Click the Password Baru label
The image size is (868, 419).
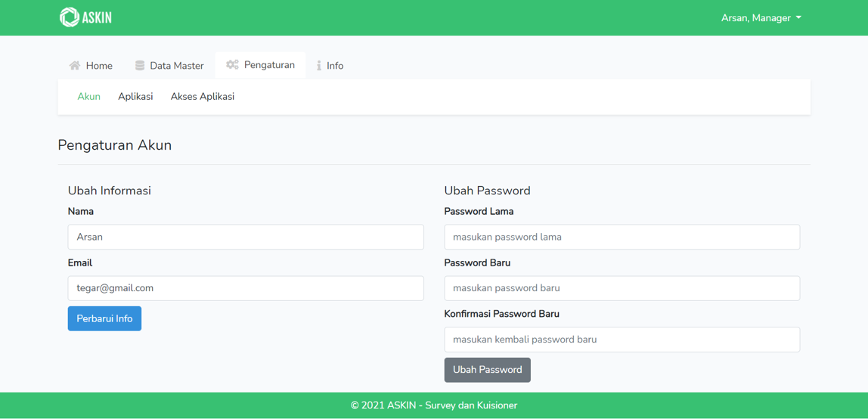[477, 263]
